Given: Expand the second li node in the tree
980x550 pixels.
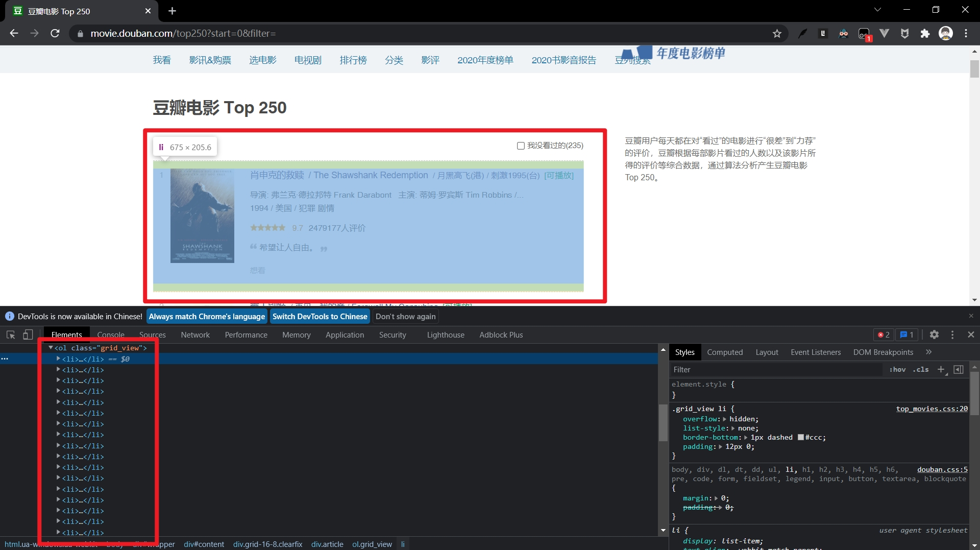Looking at the screenshot, I should [58, 369].
